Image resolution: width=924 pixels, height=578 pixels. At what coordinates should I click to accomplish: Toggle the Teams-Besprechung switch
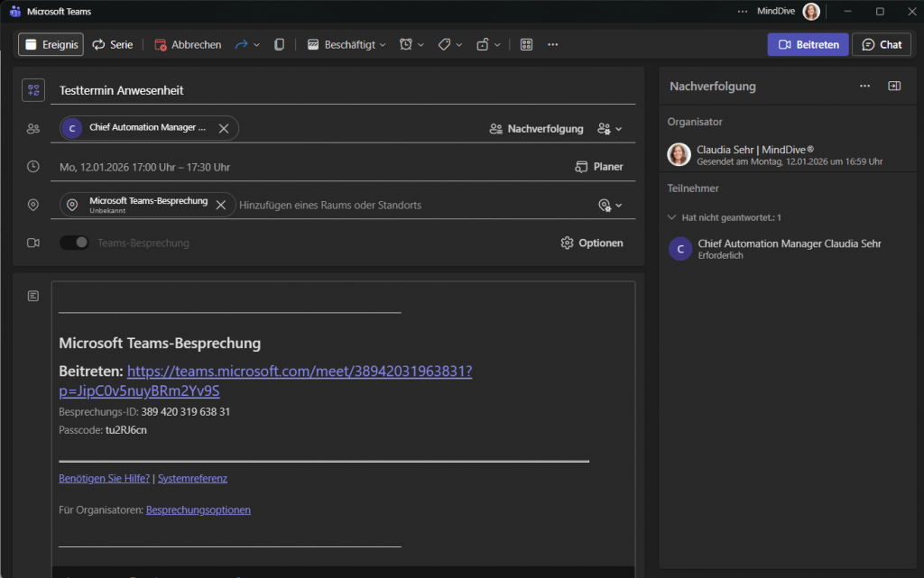coord(74,243)
